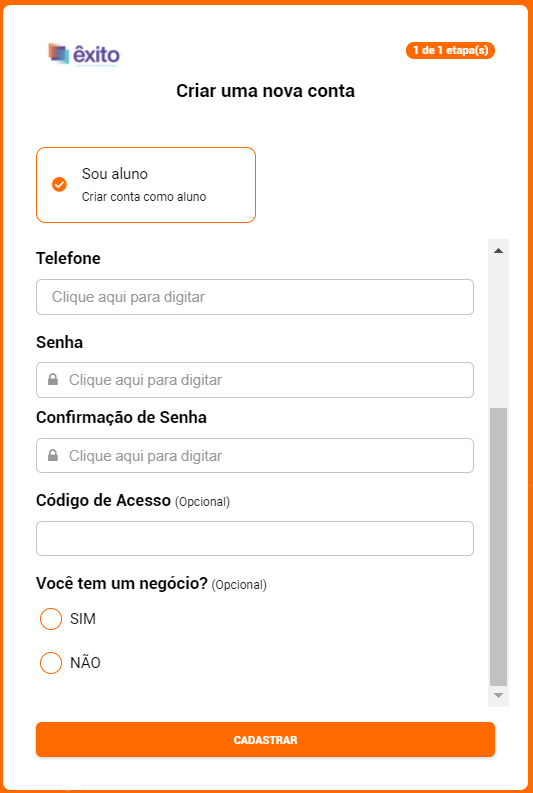This screenshot has height=793, width=533.
Task: Click the 1 de 1 etapa(s) badge
Action: pos(450,51)
